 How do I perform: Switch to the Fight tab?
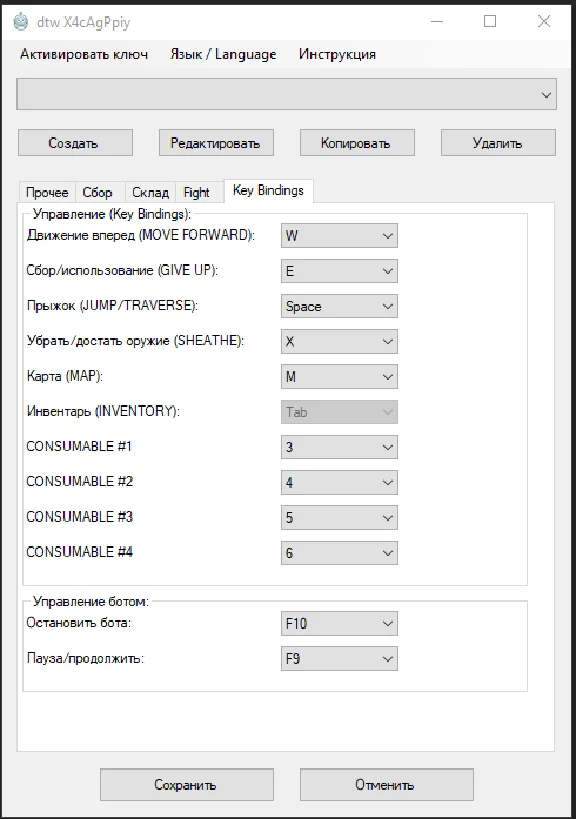coord(197,192)
